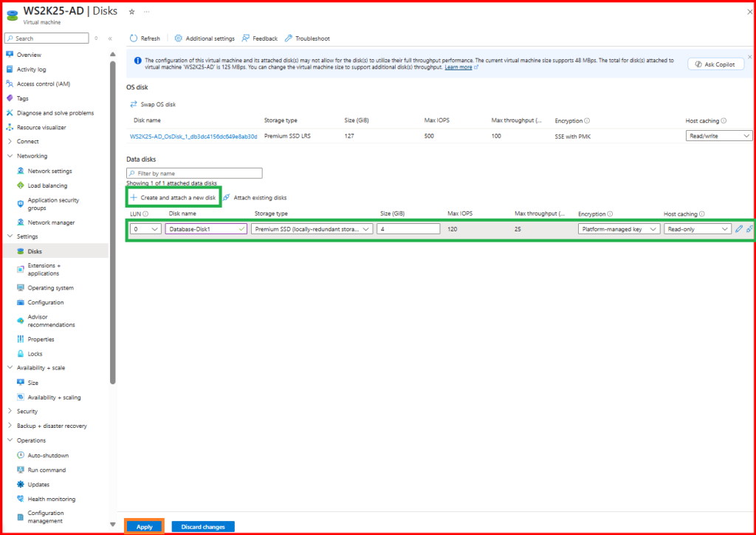Click the Filter by name field
The width and height of the screenshot is (756, 535).
pyautogui.click(x=194, y=173)
